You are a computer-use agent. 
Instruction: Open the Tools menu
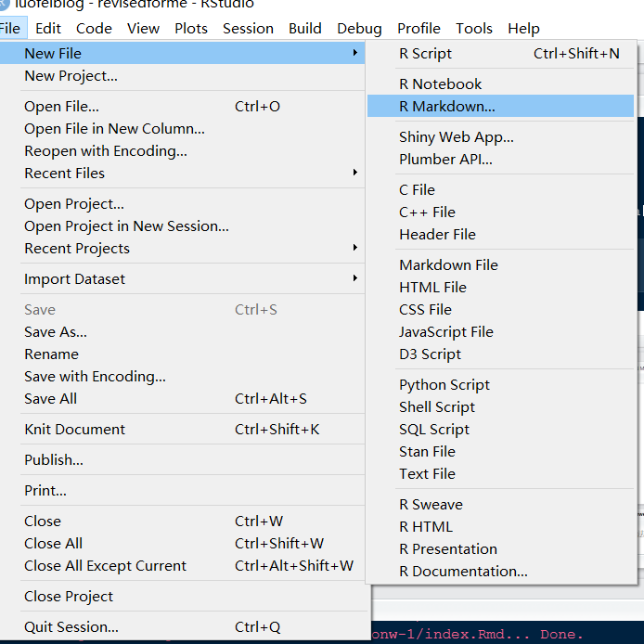[x=474, y=29]
